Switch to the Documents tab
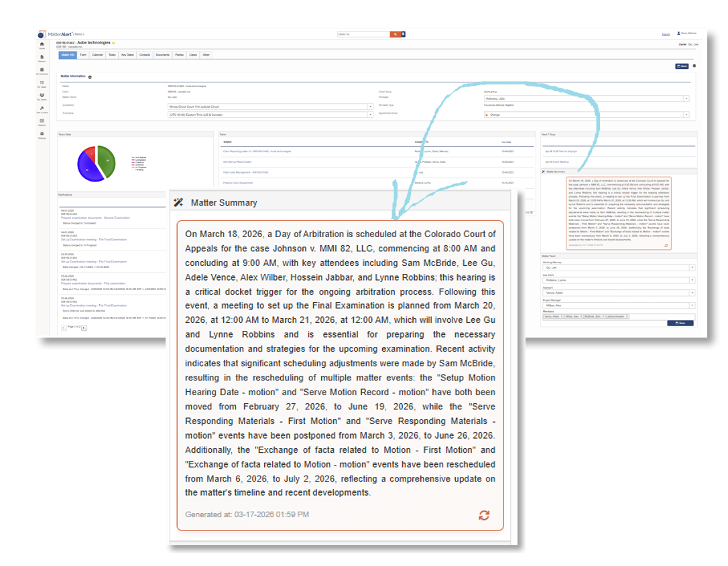 (162, 55)
